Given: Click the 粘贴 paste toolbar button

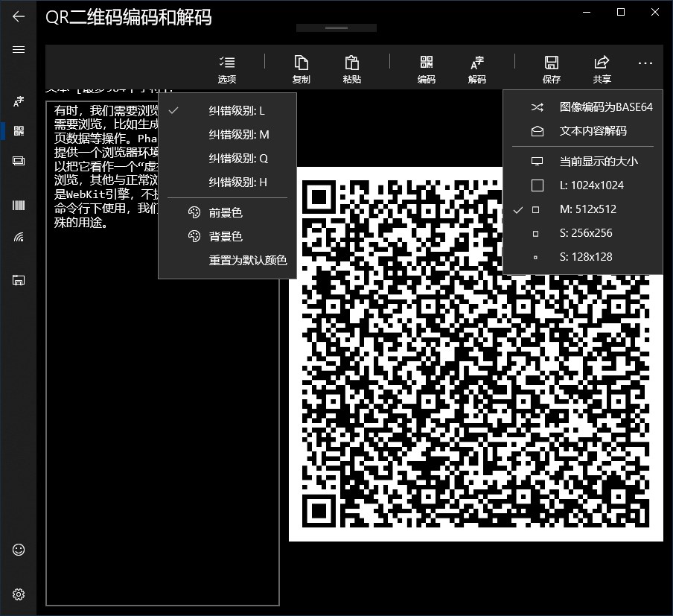Looking at the screenshot, I should tap(351, 69).
